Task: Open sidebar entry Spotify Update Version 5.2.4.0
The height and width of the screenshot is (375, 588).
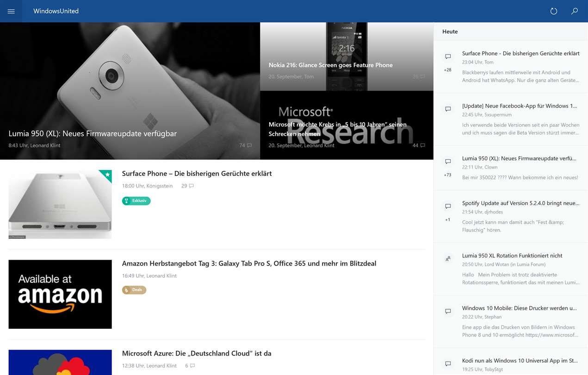Action: [521, 203]
